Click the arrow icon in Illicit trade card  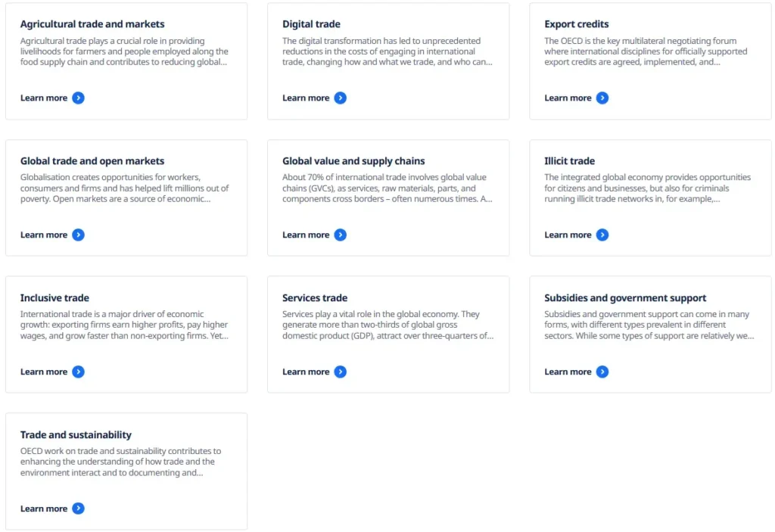(602, 235)
